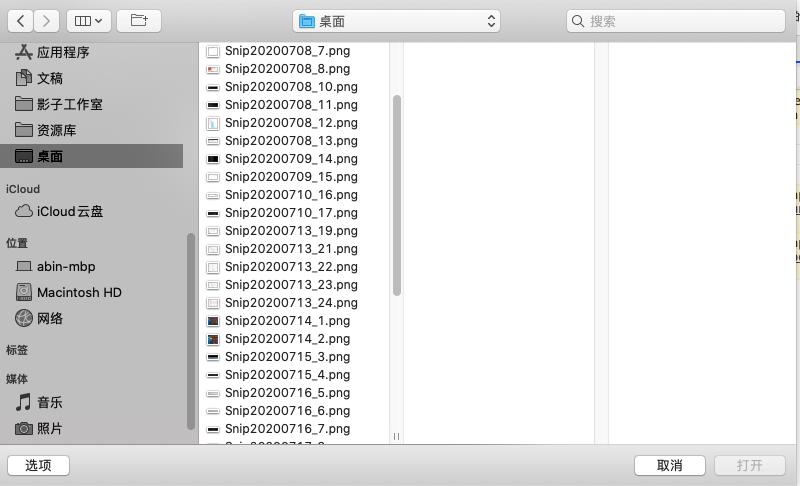This screenshot has width=800, height=486.
Task: Go forward with the right chevron button
Action: tap(46, 21)
